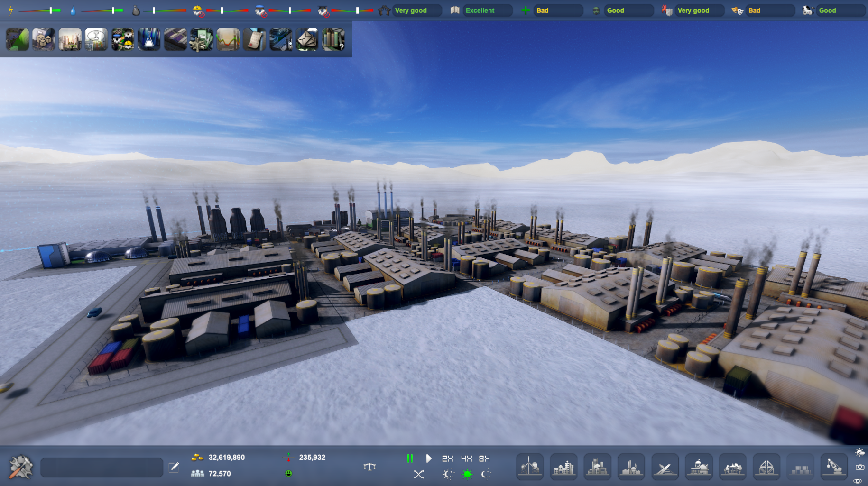Image resolution: width=868 pixels, height=486 pixels.
Task: Set game speed to 8X
Action: pyautogui.click(x=484, y=458)
